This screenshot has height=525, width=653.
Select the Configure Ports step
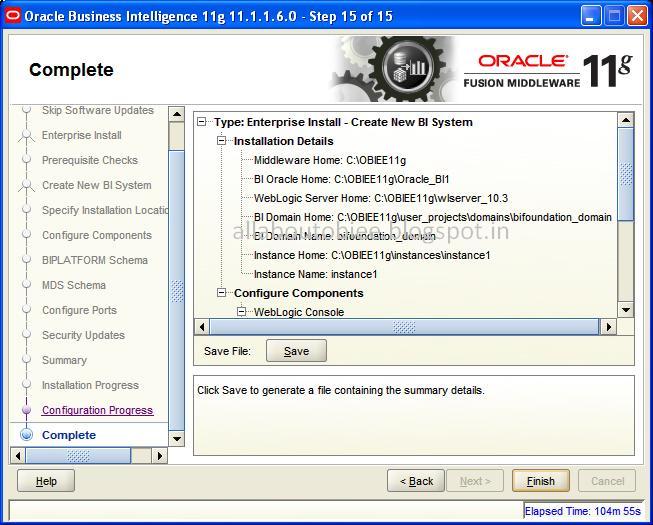[x=80, y=310]
